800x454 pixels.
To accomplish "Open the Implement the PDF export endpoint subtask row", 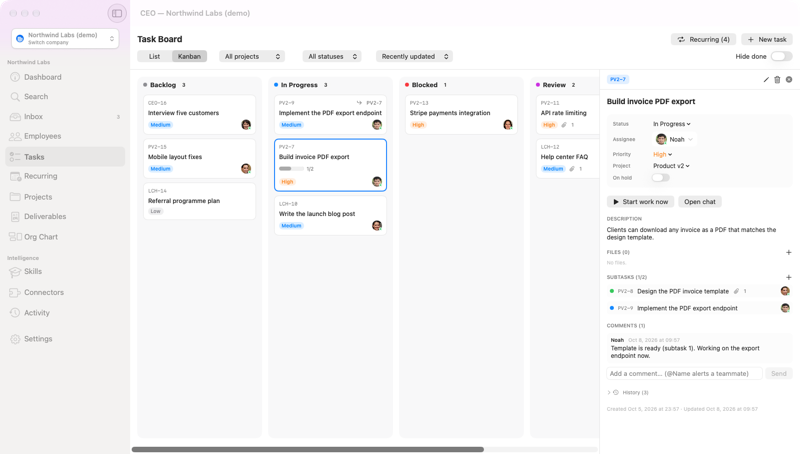I will (x=699, y=308).
